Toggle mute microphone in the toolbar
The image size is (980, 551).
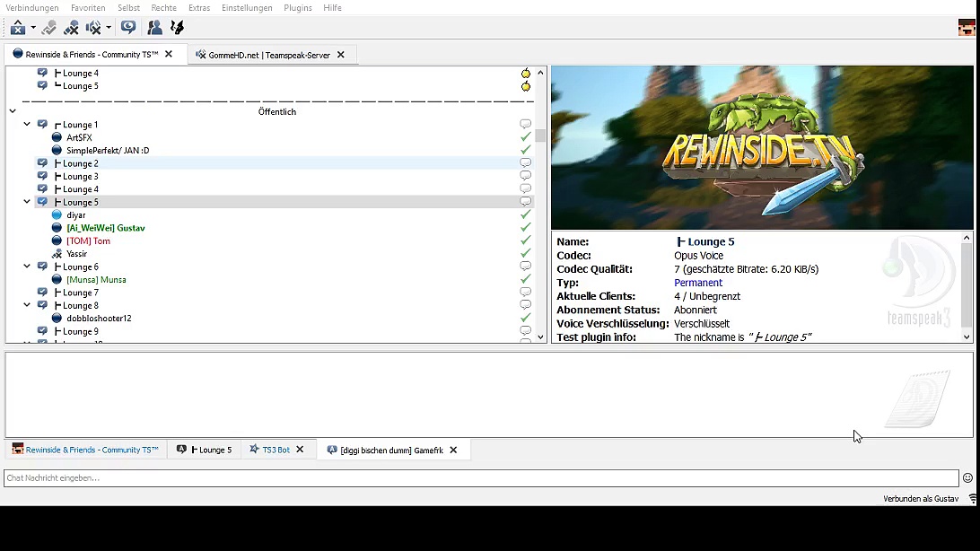coord(71,28)
